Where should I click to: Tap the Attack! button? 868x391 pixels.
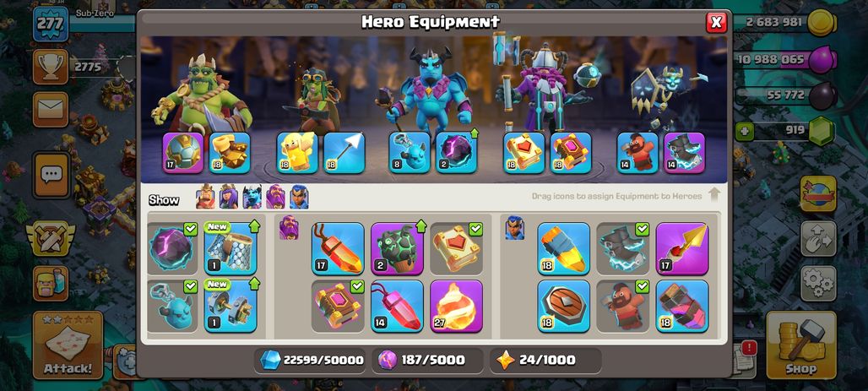coord(68,345)
